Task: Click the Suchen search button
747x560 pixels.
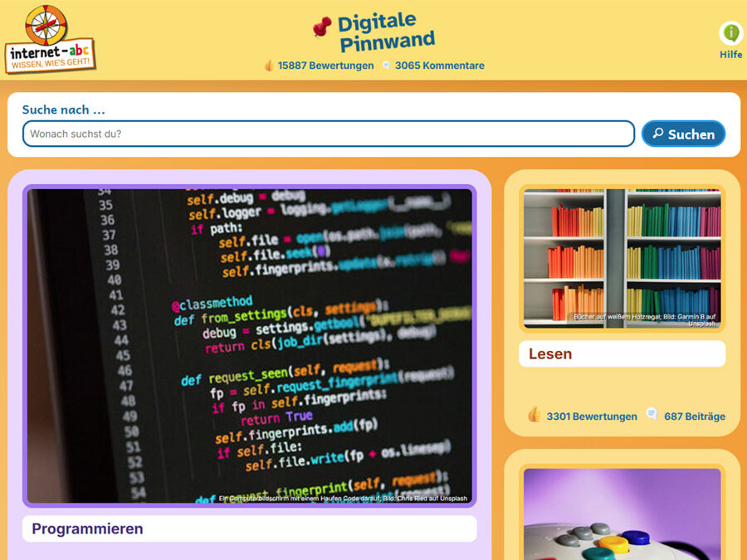Action: coord(683,134)
